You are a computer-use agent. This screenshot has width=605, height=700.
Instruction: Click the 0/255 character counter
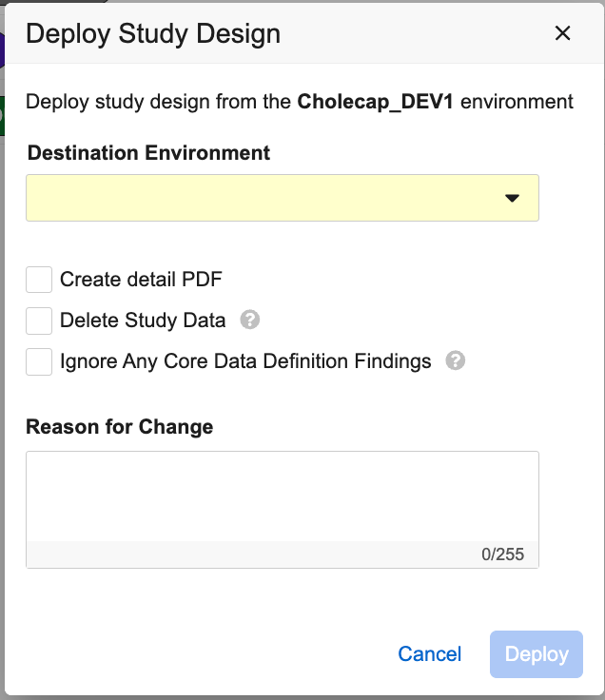point(502,554)
